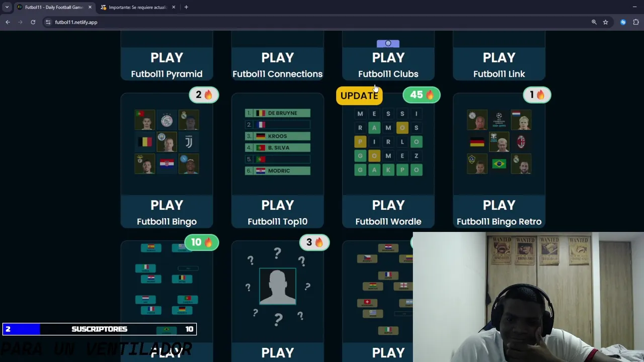Play Futbol11 Bingo Retro
Viewport: 644px width, 362px height.
tap(499, 205)
